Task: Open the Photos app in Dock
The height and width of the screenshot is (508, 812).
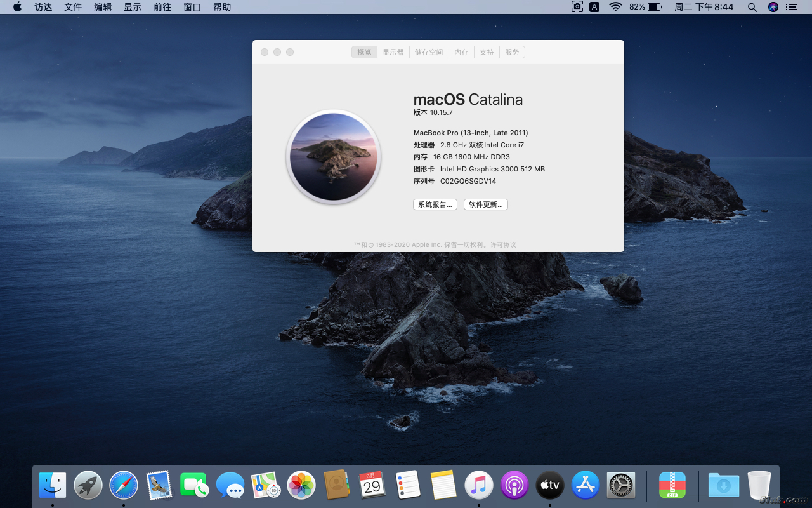Action: click(301, 486)
